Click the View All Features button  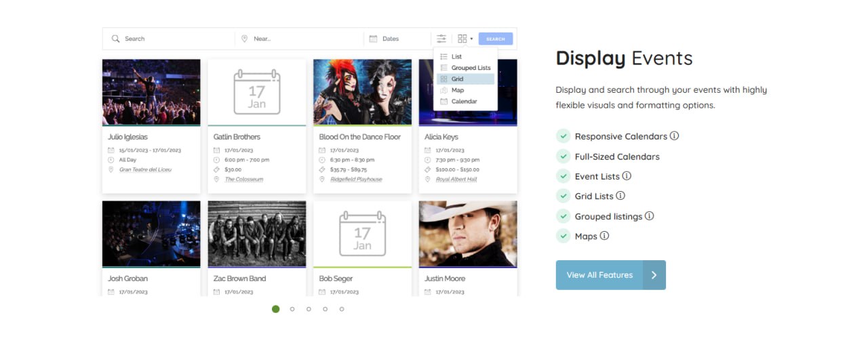point(610,275)
